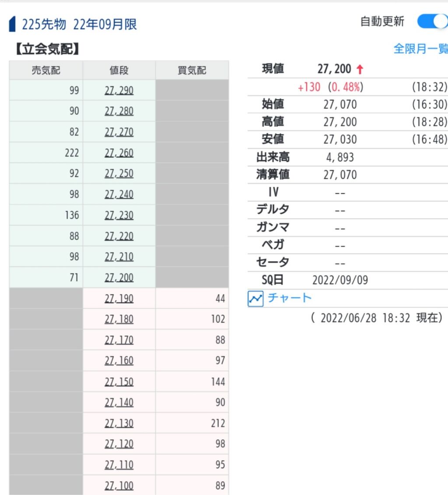Select price 27,280 in the order book
Screen dimensions: 448x495
(119, 111)
